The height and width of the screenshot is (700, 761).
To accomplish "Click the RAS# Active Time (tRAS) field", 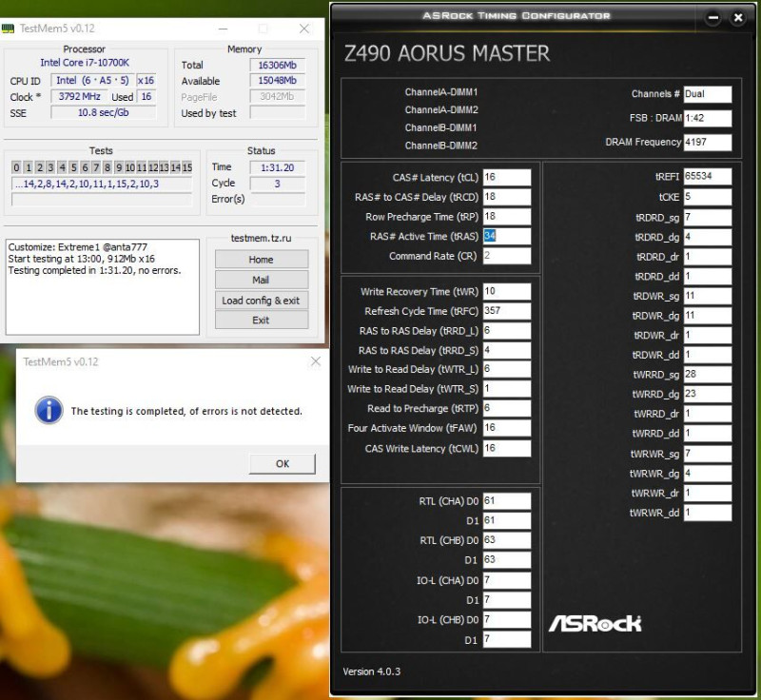I will tap(507, 236).
